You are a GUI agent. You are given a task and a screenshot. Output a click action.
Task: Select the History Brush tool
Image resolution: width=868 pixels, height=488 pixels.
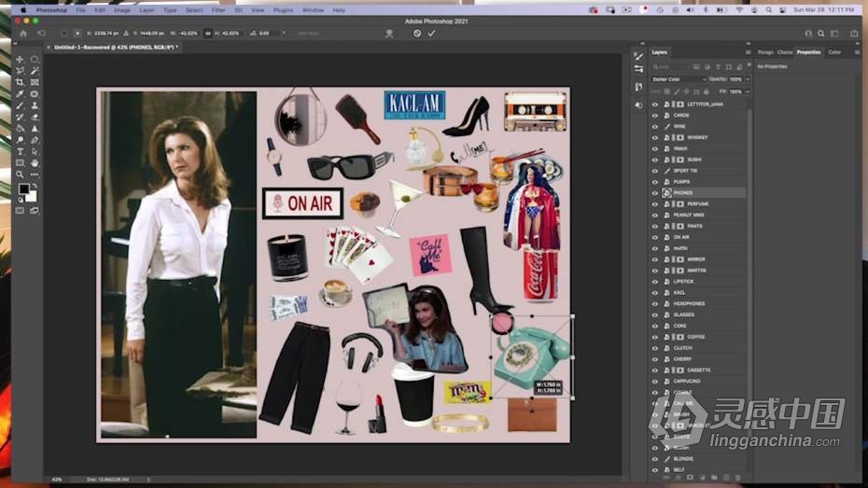point(20,118)
